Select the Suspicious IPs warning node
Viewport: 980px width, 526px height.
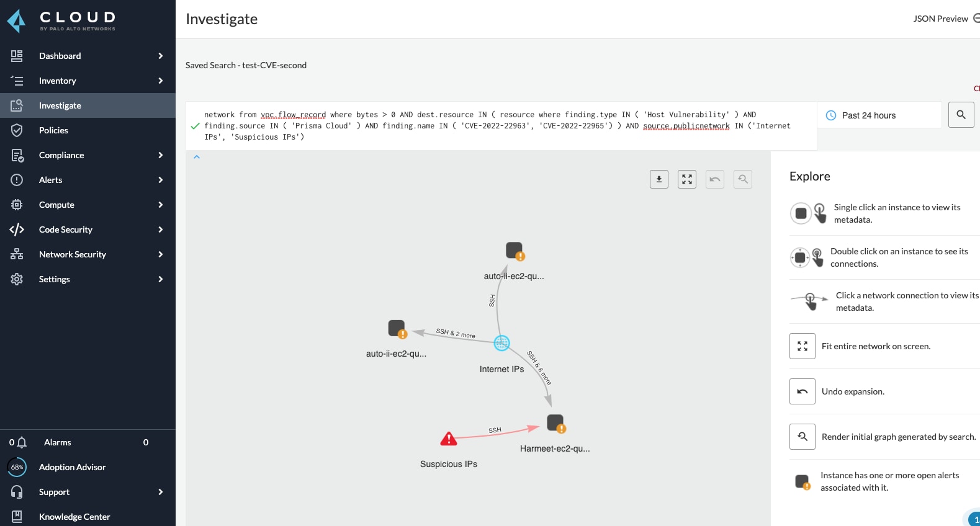click(x=449, y=439)
